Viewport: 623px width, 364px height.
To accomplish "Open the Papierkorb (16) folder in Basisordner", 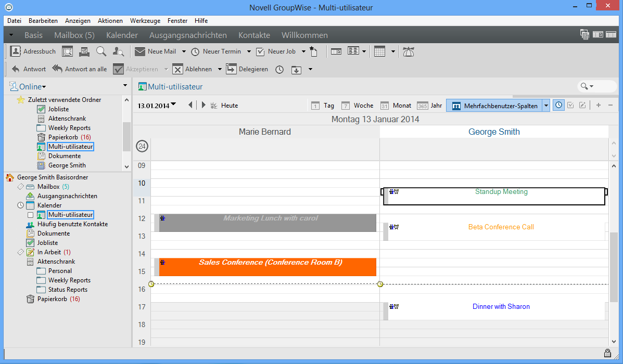I will 53,299.
